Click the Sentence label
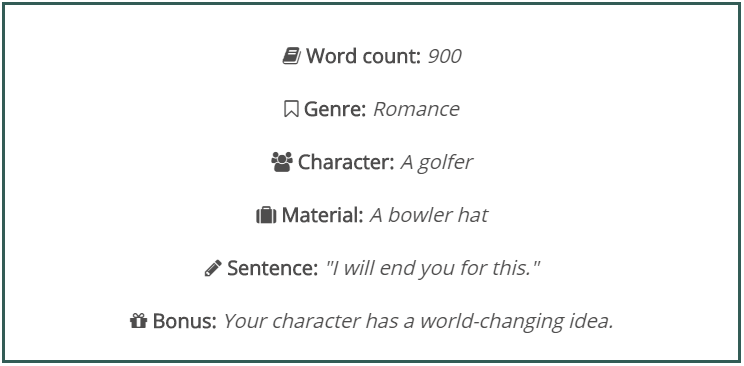This screenshot has height=366, width=744. point(272,268)
